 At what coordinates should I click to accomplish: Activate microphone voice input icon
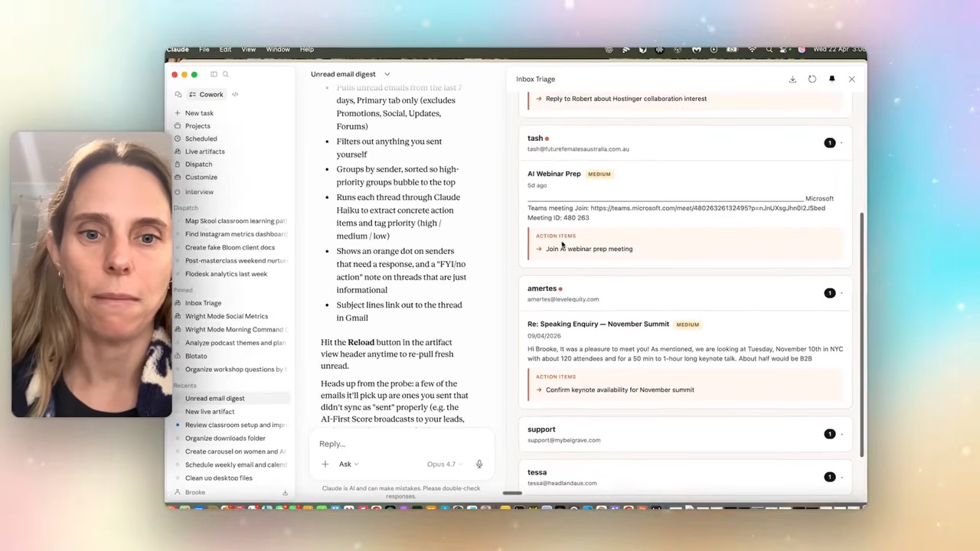(x=479, y=465)
